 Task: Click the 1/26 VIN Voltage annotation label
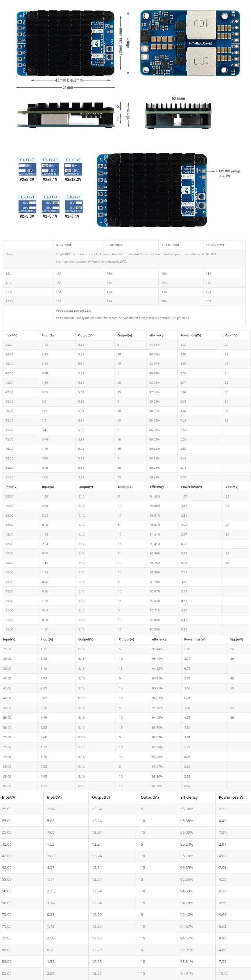click(x=229, y=174)
